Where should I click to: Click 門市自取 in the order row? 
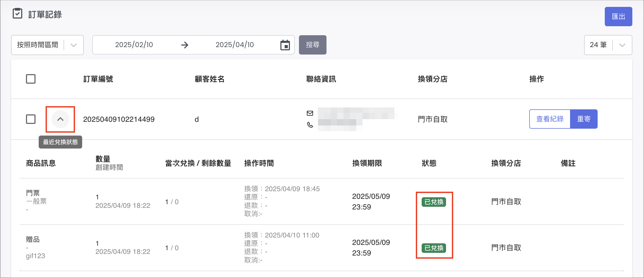point(433,119)
